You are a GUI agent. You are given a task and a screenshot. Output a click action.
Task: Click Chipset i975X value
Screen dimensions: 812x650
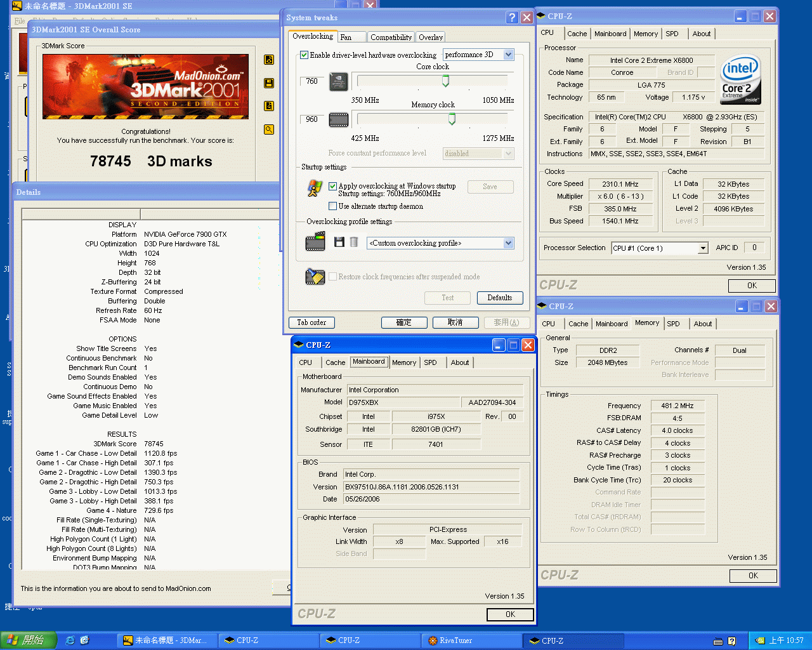coord(436,416)
